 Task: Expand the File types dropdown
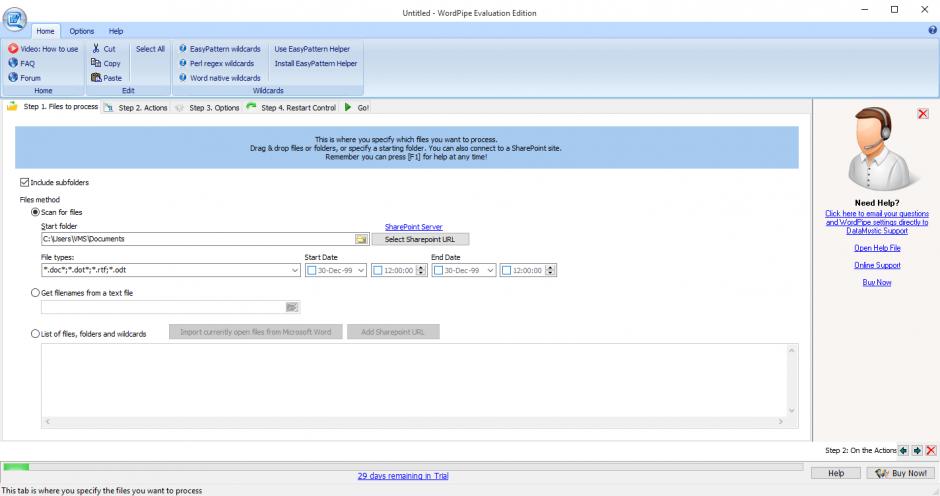pos(295,270)
